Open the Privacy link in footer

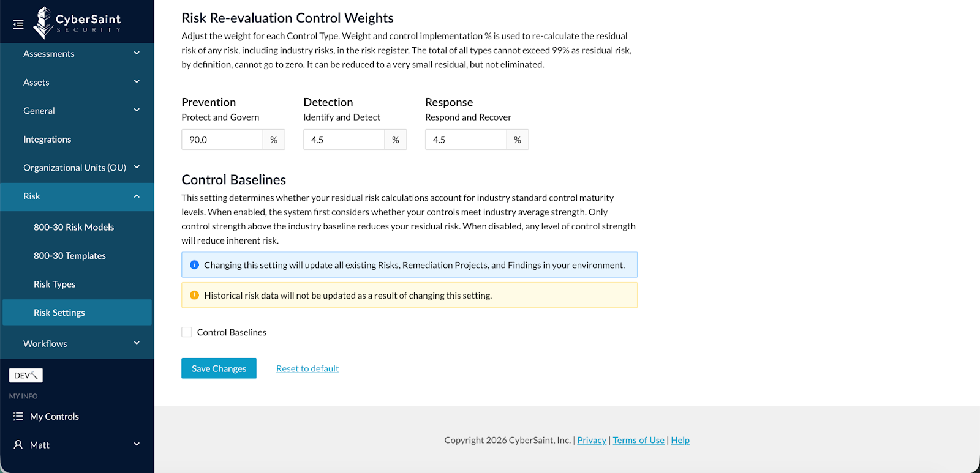[592, 440]
